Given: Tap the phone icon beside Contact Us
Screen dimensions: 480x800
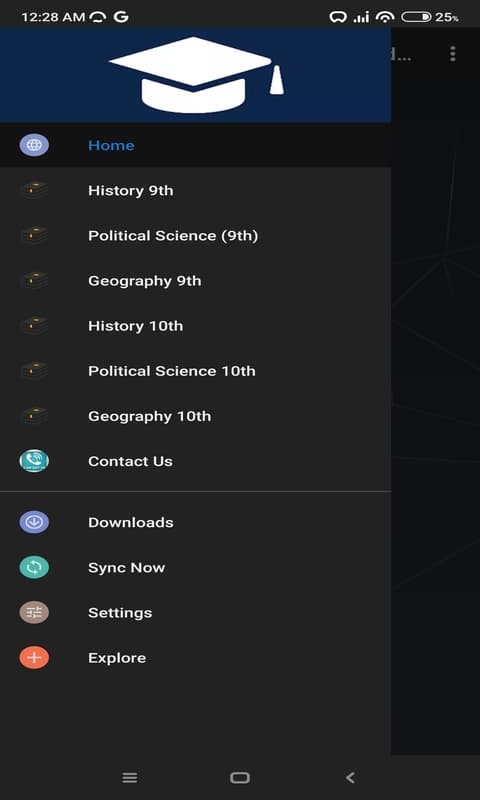Looking at the screenshot, I should click(x=34, y=461).
